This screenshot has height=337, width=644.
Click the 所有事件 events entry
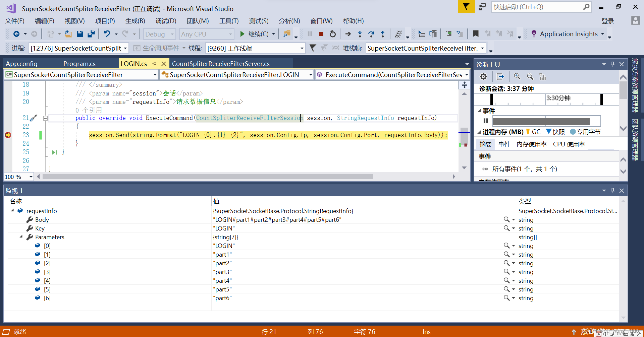525,169
